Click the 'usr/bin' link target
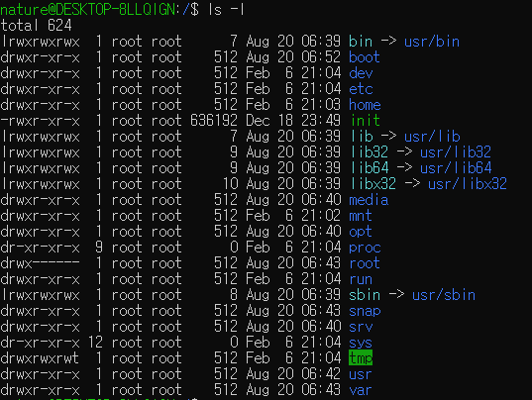Viewport: 532px width, 400px height. click(x=432, y=42)
